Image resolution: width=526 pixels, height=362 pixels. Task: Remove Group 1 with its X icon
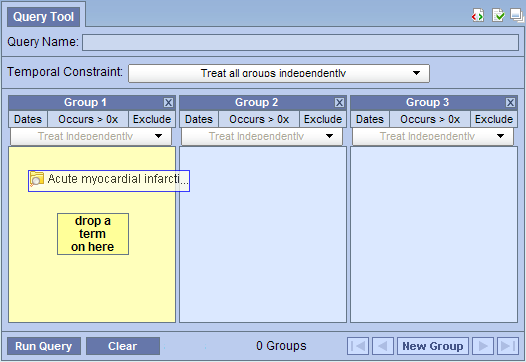coord(168,102)
